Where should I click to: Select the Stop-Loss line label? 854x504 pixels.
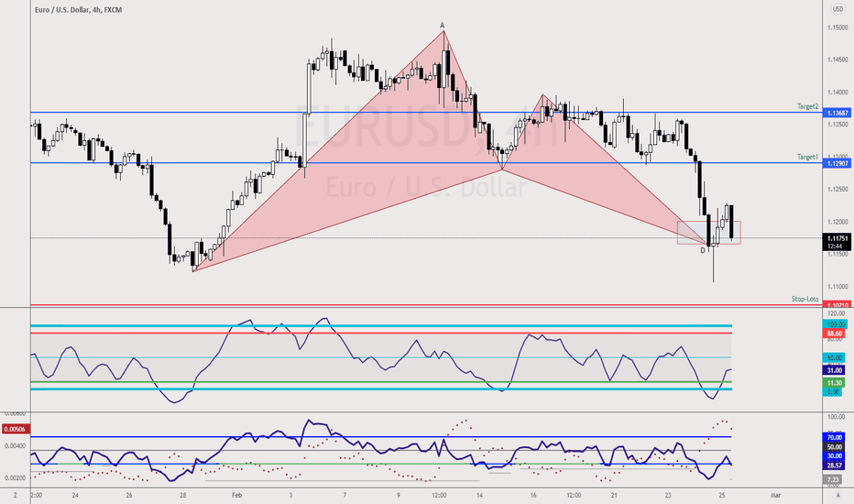805,299
